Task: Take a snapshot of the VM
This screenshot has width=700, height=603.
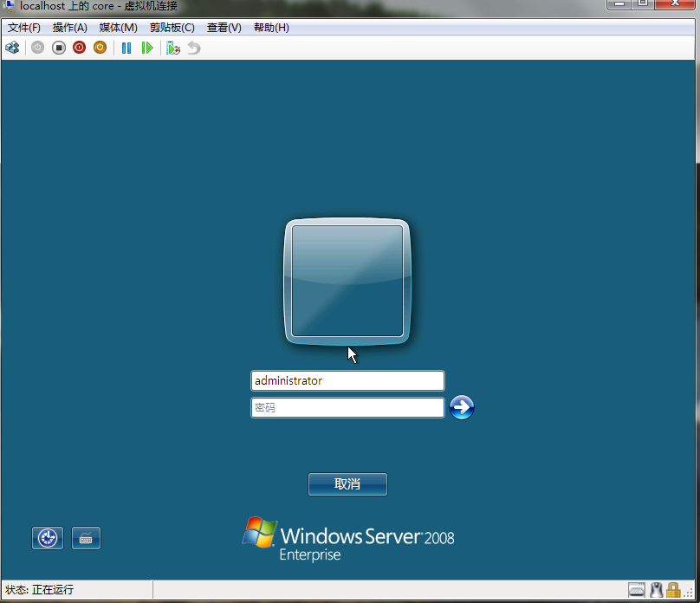Action: click(172, 48)
